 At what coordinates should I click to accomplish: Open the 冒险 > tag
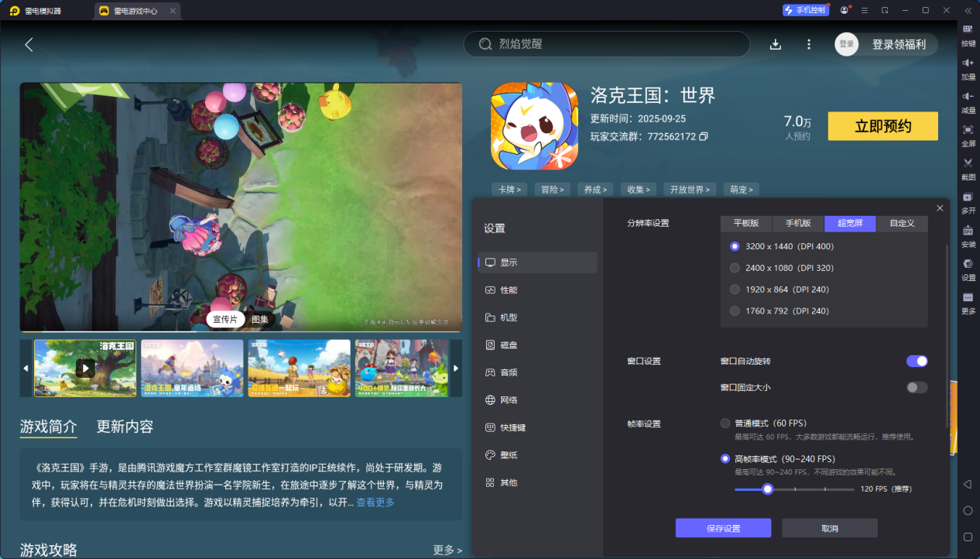(x=553, y=189)
